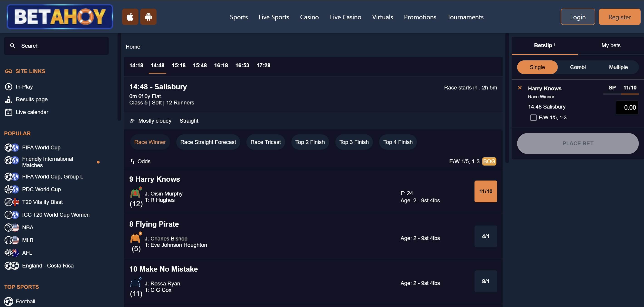Screen dimensions: 644x307
Task: Click the stake amount input field
Action: click(627, 108)
